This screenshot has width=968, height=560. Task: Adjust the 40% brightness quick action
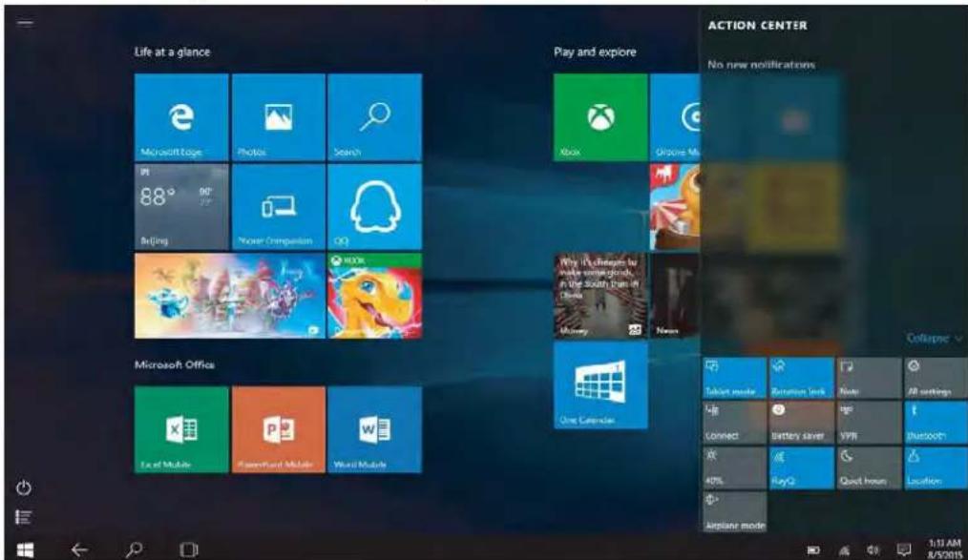click(x=734, y=467)
